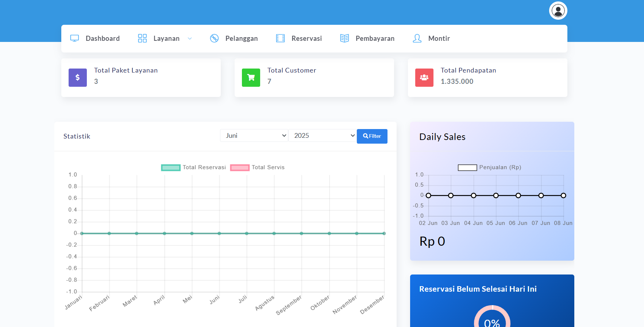Click the 02 Jun data point
Viewport: 644px width, 327px height.
coord(428,195)
